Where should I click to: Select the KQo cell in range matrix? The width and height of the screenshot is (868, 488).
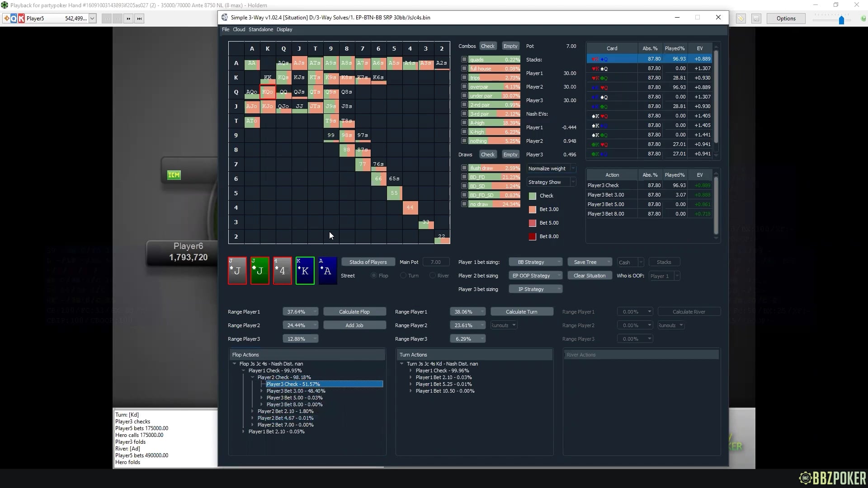268,92
